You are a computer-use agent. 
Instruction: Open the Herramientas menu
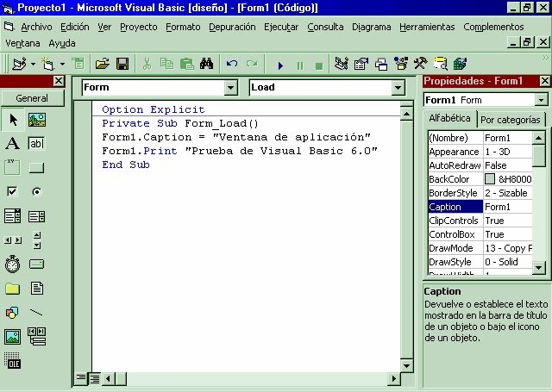[427, 27]
